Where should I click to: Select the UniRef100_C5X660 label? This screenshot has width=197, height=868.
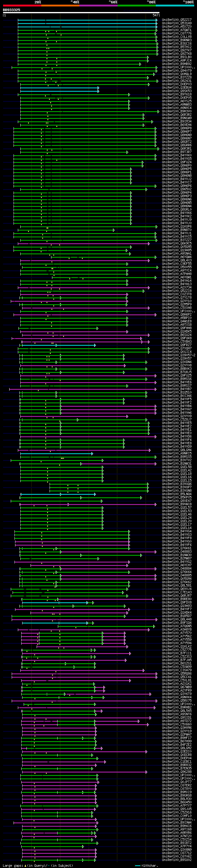point(176,725)
